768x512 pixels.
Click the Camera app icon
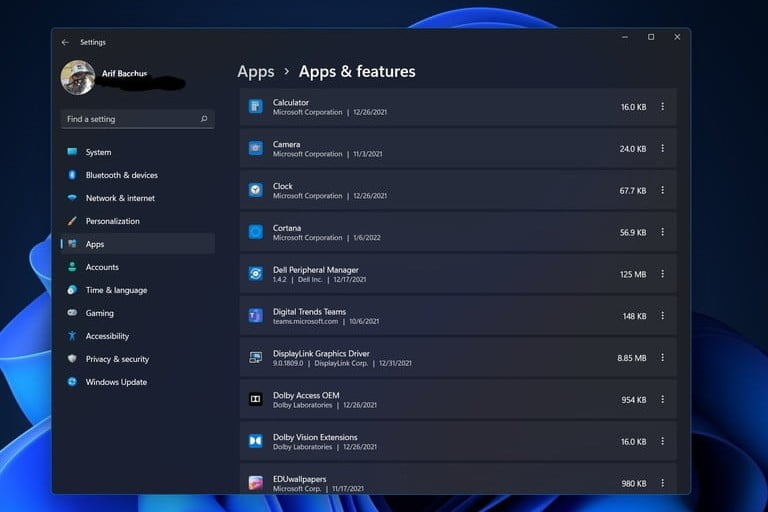pos(256,148)
